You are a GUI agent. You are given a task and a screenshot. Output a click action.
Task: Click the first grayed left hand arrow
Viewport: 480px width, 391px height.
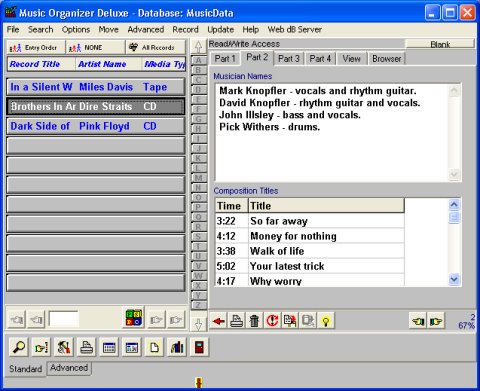point(17,320)
